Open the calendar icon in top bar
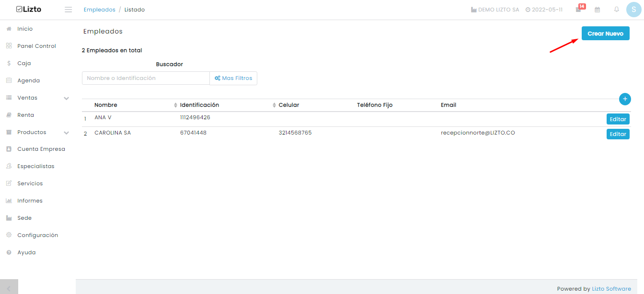The image size is (644, 294). pyautogui.click(x=598, y=10)
